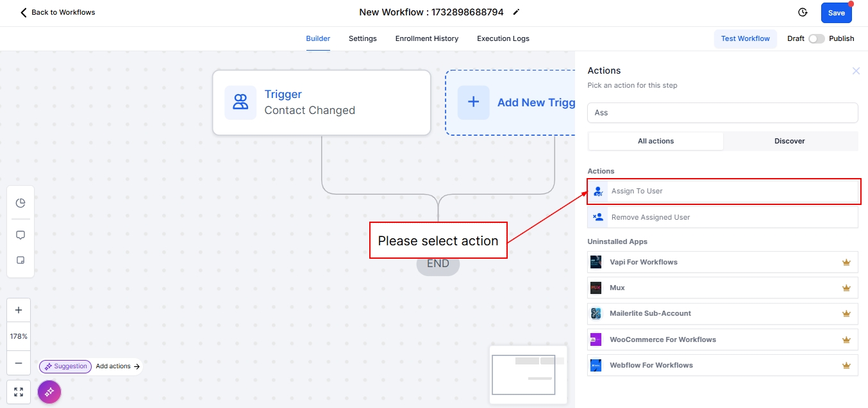Open the comments icon in left toolbar
Image resolution: width=868 pixels, height=408 pixels.
coord(21,235)
